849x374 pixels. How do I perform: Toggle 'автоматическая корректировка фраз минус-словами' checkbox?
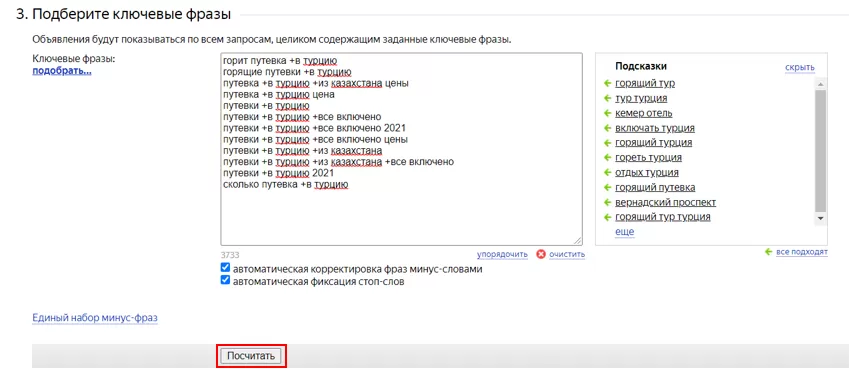point(225,268)
